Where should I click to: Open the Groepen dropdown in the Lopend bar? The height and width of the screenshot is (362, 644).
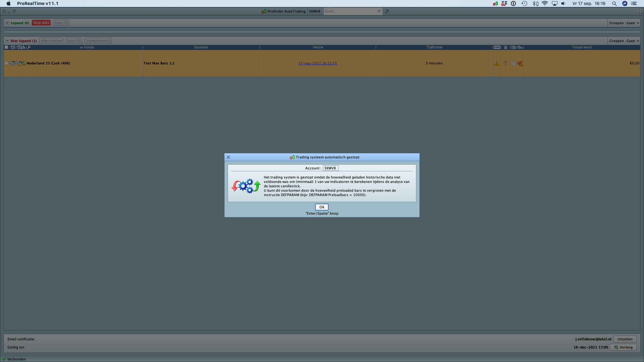coord(624,23)
